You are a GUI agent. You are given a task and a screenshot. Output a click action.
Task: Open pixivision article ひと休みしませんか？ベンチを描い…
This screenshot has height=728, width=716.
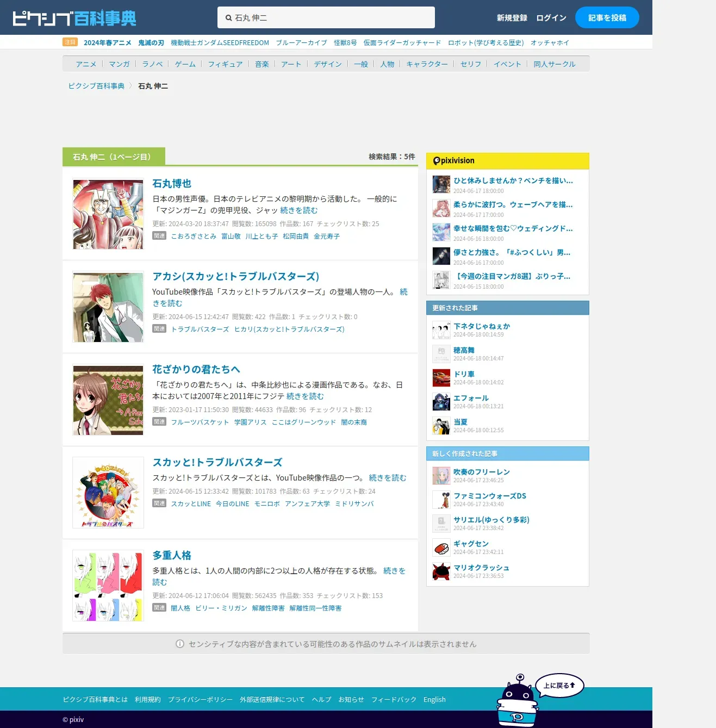(513, 181)
